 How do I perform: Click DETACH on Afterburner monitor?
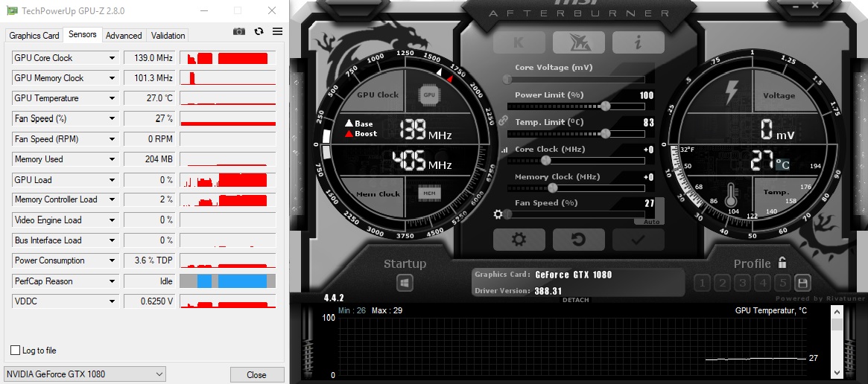pyautogui.click(x=576, y=300)
